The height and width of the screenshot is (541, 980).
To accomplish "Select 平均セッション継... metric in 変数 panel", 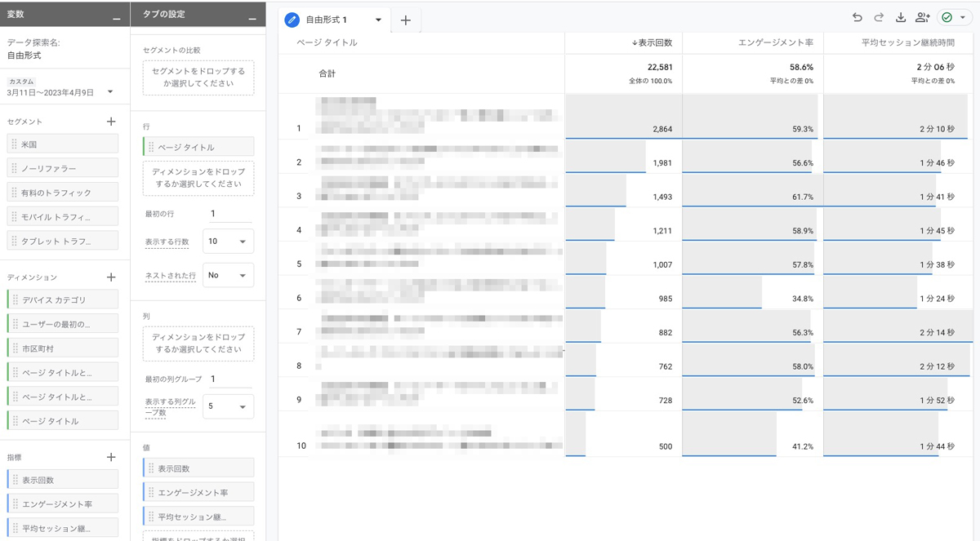I will coord(63,528).
